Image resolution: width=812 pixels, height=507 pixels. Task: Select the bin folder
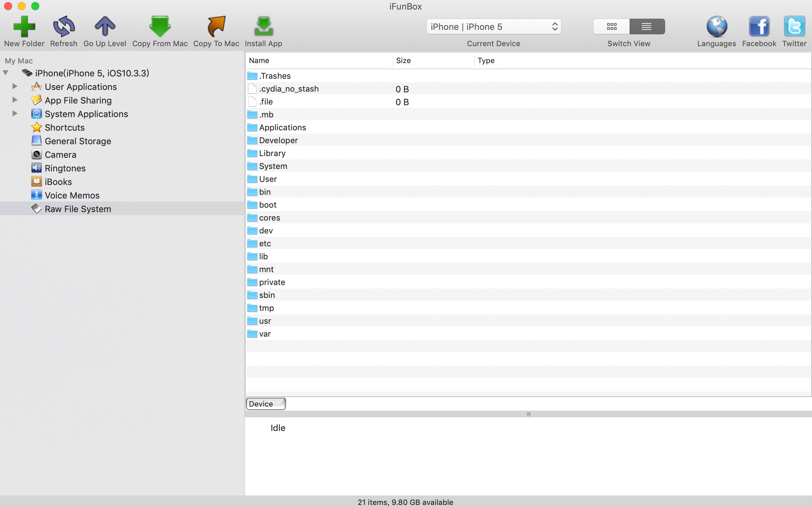click(528, 192)
